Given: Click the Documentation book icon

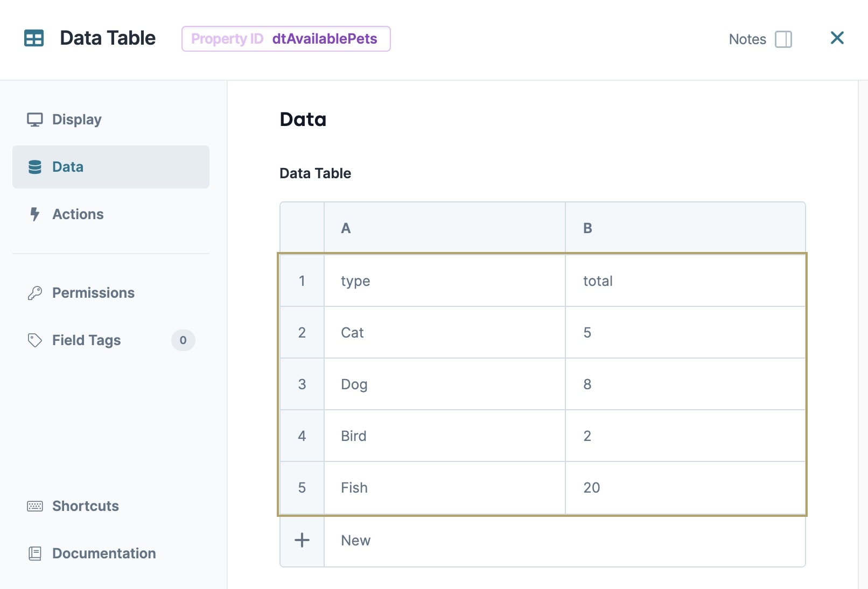Looking at the screenshot, I should pos(35,553).
